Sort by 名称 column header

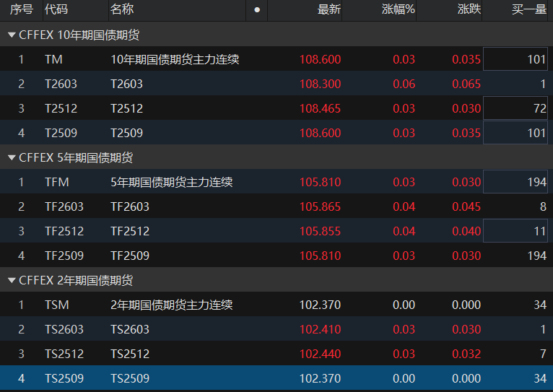[122, 9]
